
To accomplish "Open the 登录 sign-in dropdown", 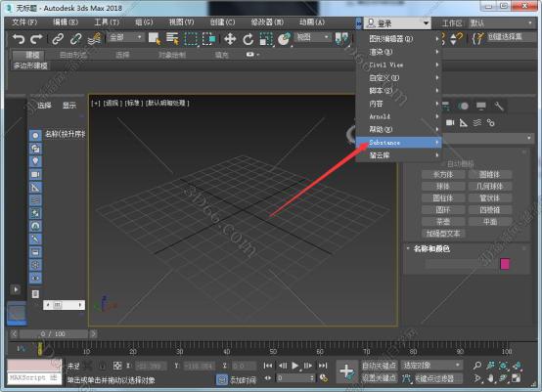I will point(397,23).
